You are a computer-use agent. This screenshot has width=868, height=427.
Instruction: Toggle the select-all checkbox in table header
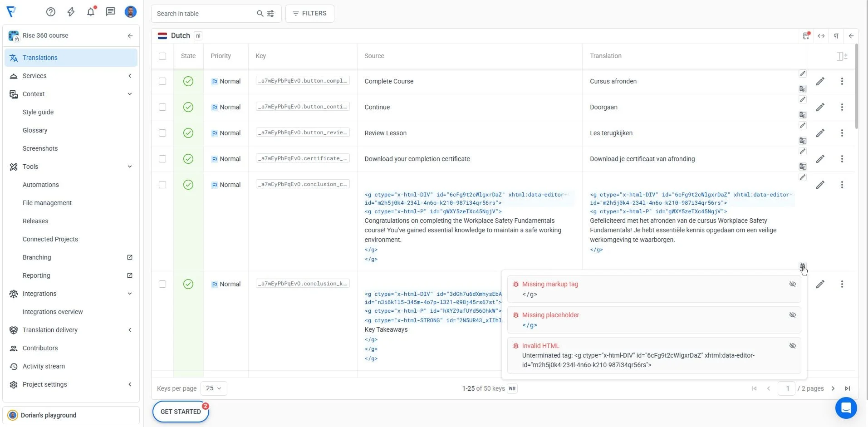point(162,56)
